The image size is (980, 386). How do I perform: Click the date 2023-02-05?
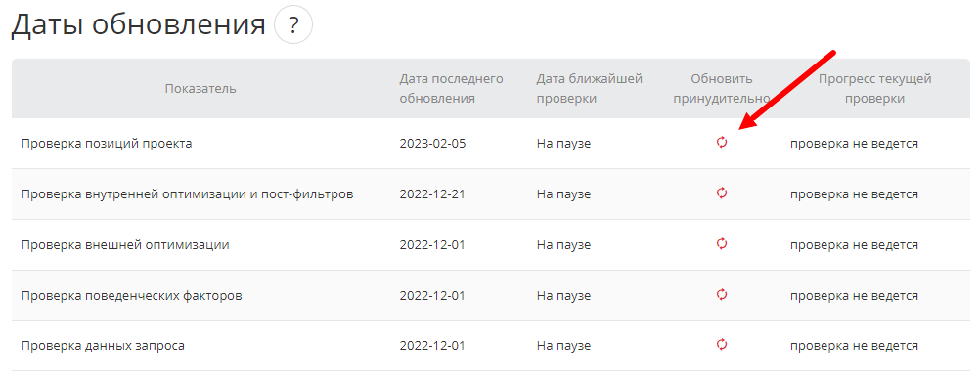432,144
